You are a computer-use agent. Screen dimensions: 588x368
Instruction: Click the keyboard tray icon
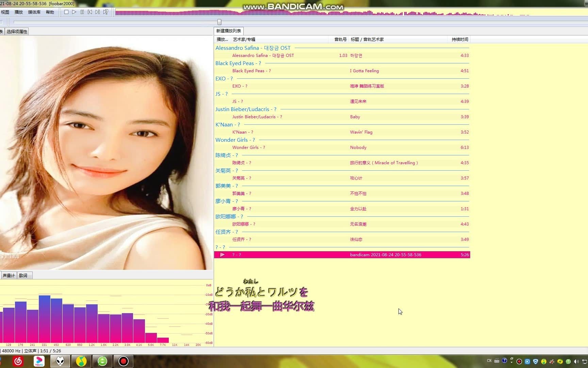point(497,361)
